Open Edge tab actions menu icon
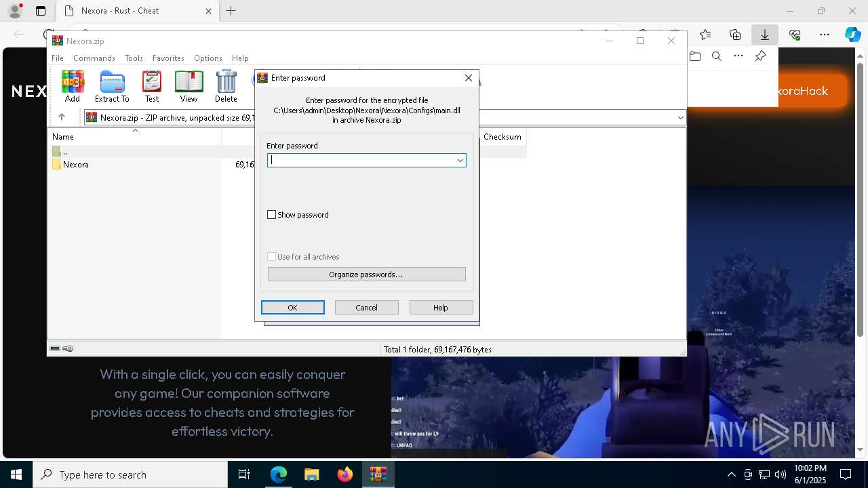The width and height of the screenshot is (868, 488). pyautogui.click(x=41, y=11)
